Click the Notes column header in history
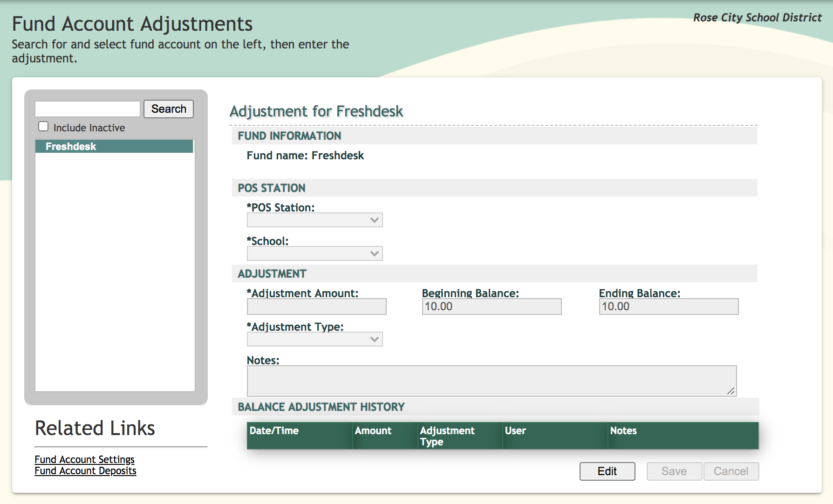The width and height of the screenshot is (833, 504). point(683,436)
